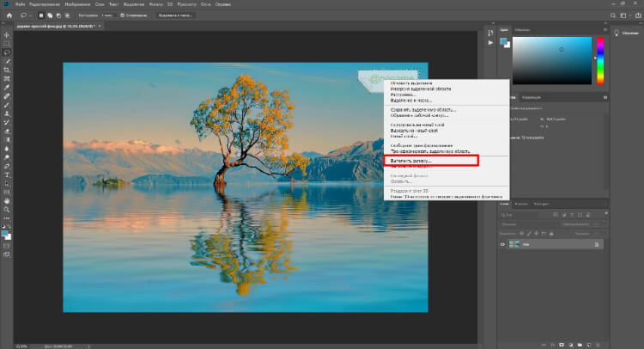Click the Home icon in options bar

pos(9,15)
